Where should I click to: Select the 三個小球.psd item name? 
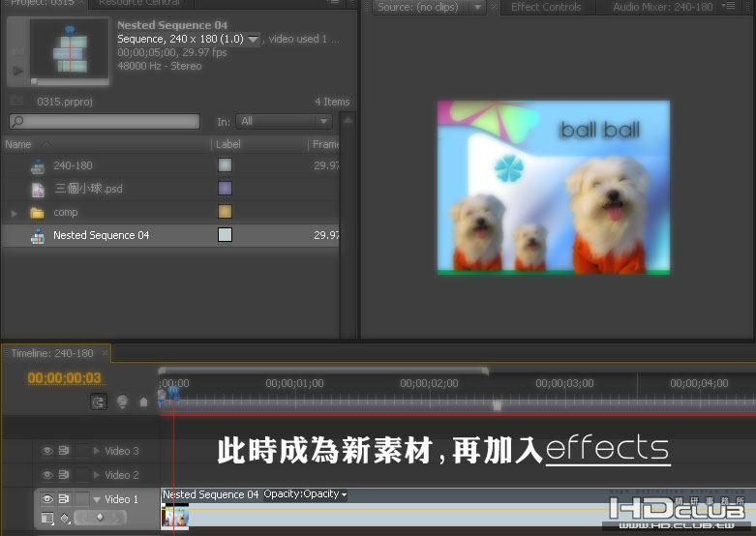pos(88,189)
